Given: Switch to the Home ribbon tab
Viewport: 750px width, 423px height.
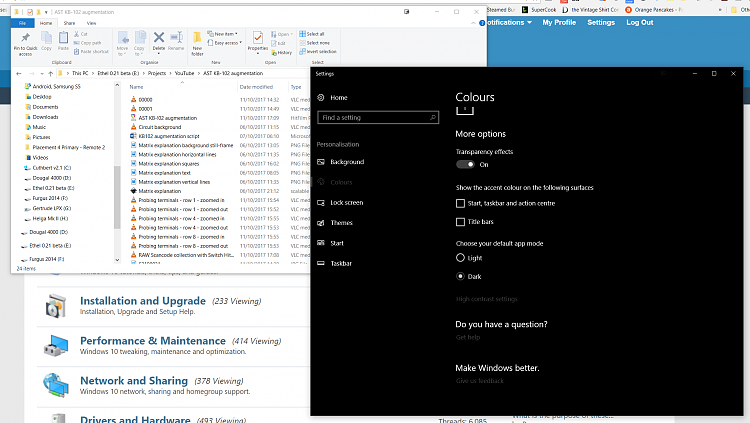Looking at the screenshot, I should click(x=46, y=23).
